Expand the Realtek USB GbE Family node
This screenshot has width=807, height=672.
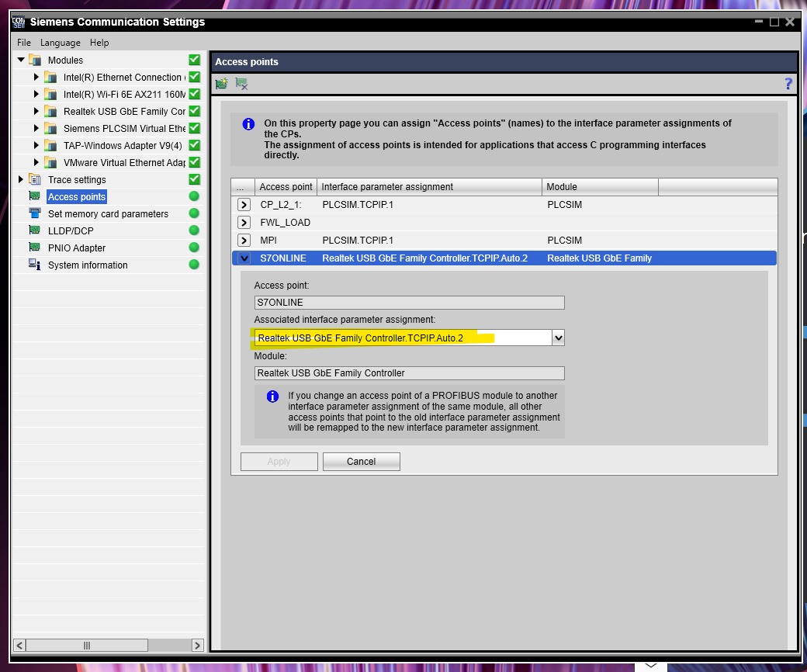click(x=36, y=111)
